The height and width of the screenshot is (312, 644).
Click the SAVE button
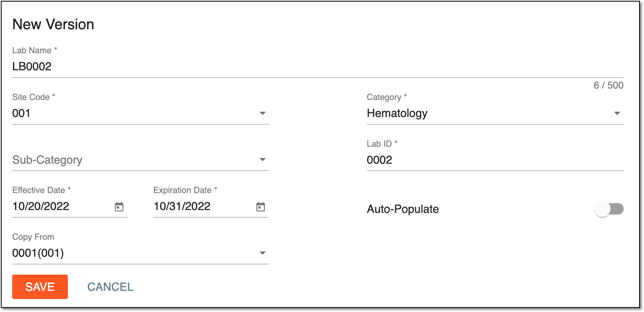pos(40,287)
